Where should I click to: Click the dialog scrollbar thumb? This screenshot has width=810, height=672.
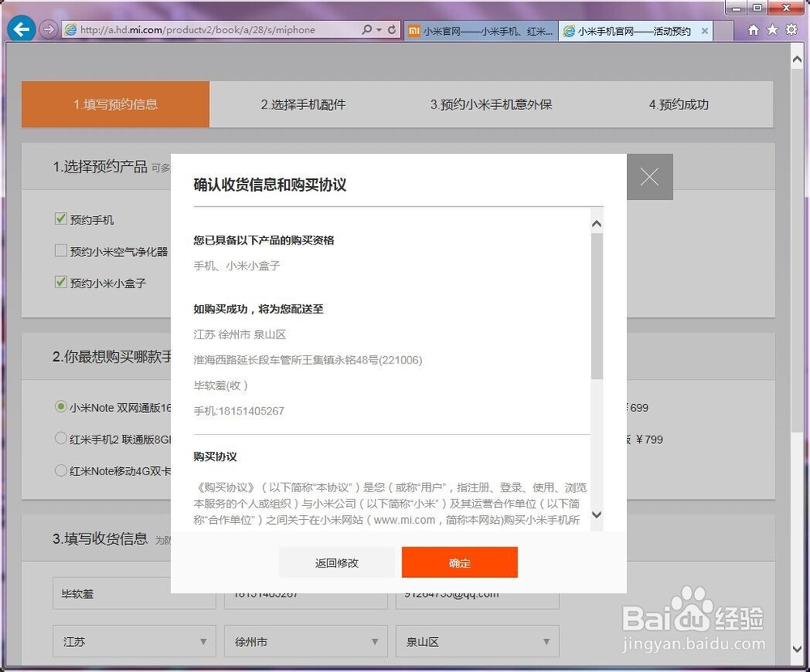[597, 306]
